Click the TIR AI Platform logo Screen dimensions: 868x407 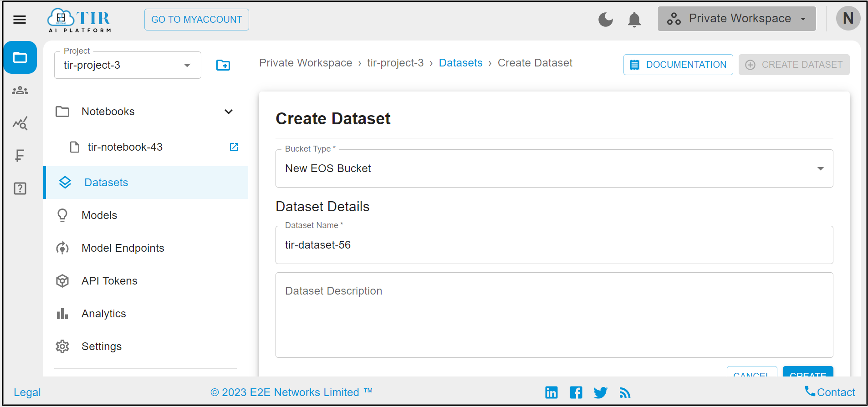pyautogui.click(x=80, y=20)
